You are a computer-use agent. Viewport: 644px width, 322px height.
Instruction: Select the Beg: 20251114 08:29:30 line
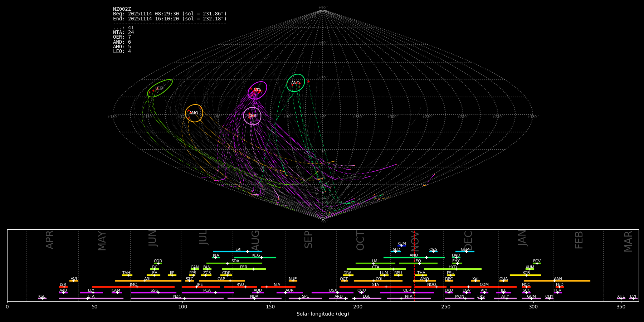tap(170, 14)
